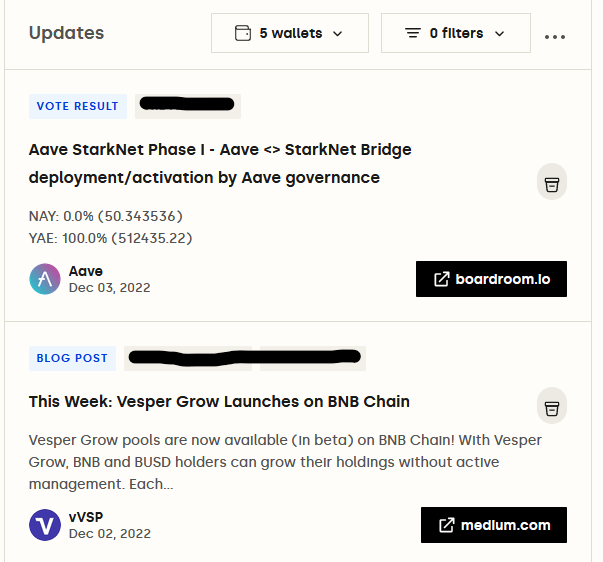
Task: Click the filter lines icon
Action: 413,33
